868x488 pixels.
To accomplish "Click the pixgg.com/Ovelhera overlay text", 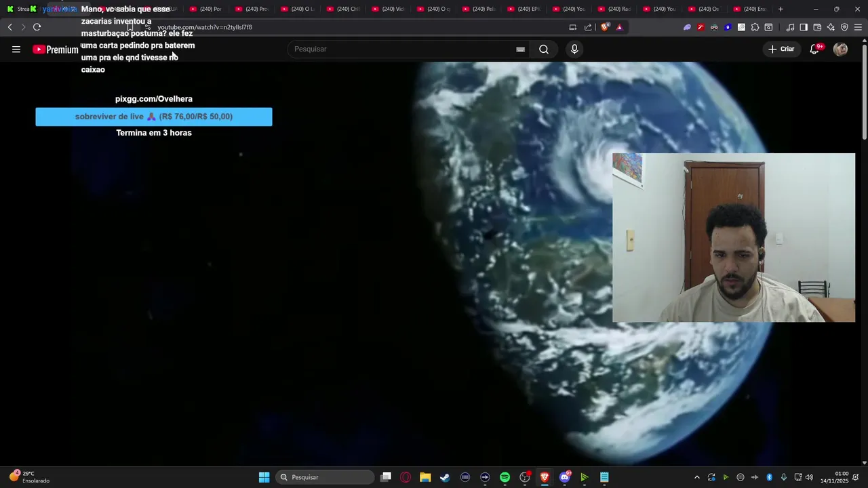I will [154, 99].
